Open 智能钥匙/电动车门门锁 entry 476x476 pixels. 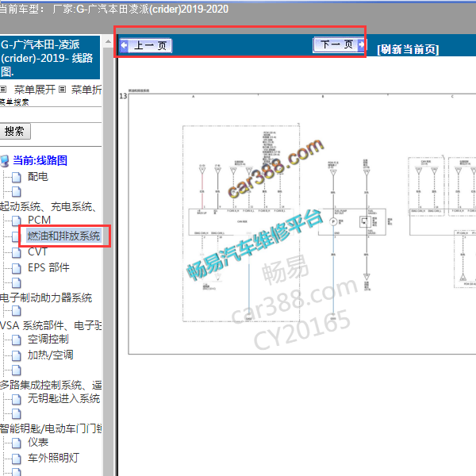click(x=51, y=428)
